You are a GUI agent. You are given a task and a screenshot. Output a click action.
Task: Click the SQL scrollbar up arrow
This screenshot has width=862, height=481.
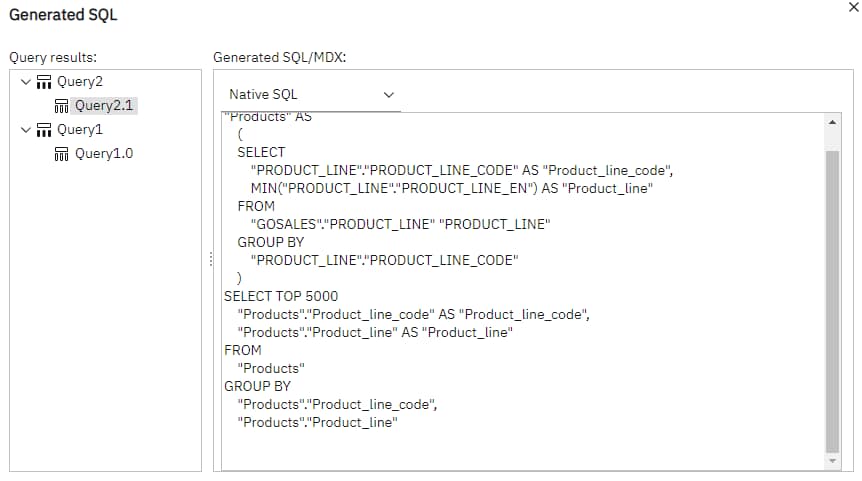pos(832,121)
